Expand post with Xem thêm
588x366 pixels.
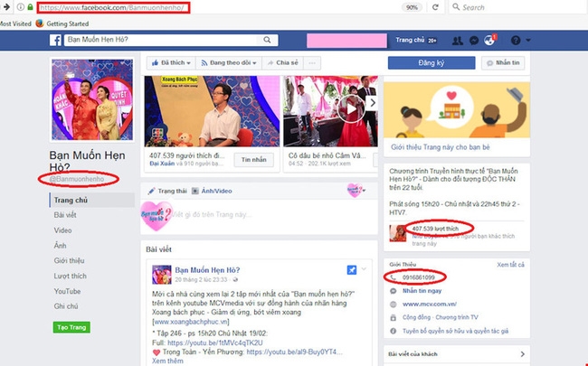[167, 361]
